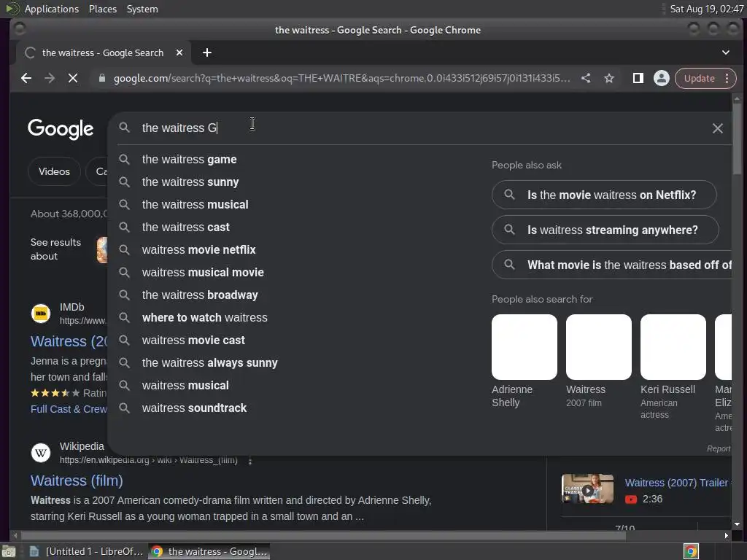Open a new tab with plus button
The height and width of the screenshot is (560, 747).
click(x=206, y=52)
